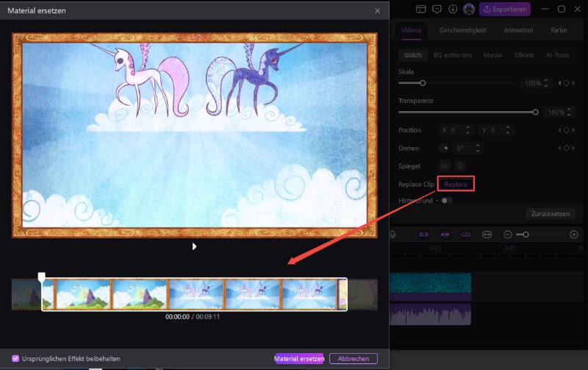Select the Maske sub-tab
Viewport: 588px width, 370px height.
pyautogui.click(x=492, y=55)
